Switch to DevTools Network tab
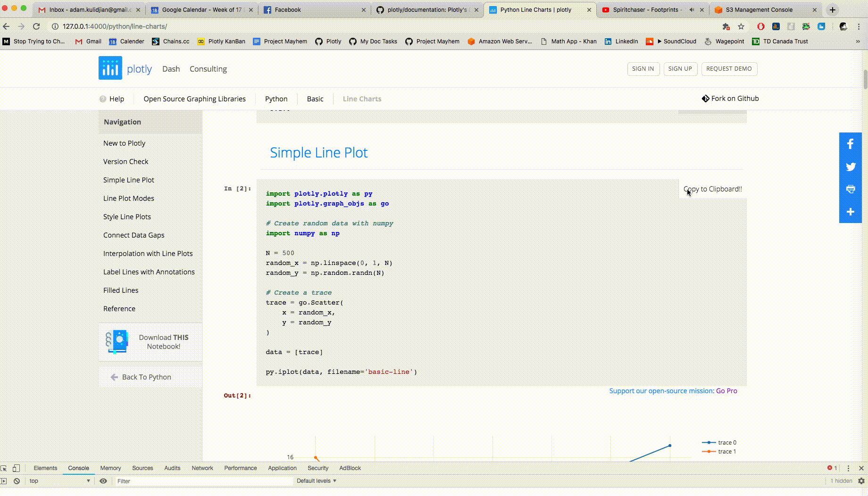Screen dimensions: 868x496 click(202, 468)
